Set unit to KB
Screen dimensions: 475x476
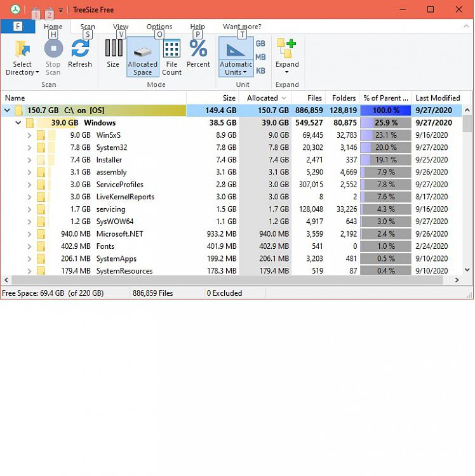point(260,70)
